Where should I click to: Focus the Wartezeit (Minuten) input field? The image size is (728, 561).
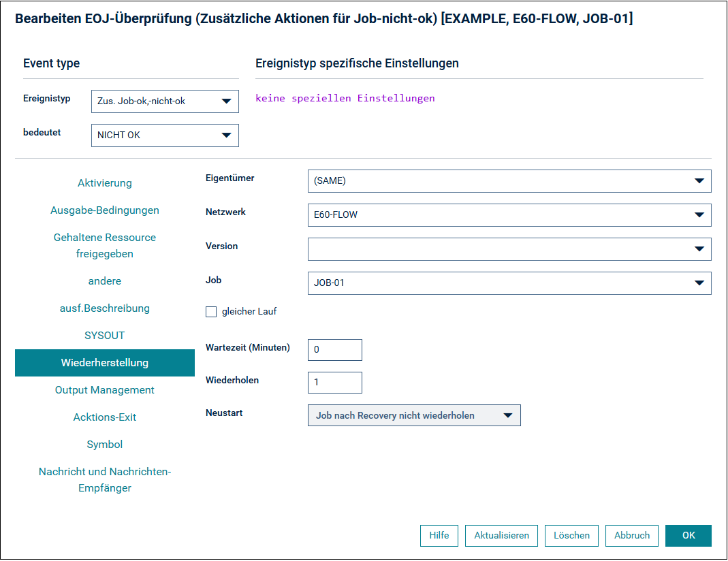point(335,350)
